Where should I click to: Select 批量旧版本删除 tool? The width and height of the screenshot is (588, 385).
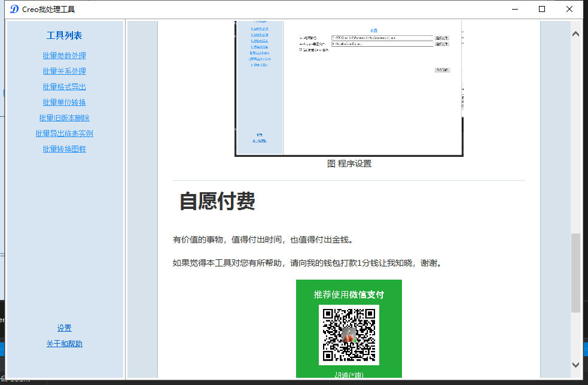(x=64, y=118)
